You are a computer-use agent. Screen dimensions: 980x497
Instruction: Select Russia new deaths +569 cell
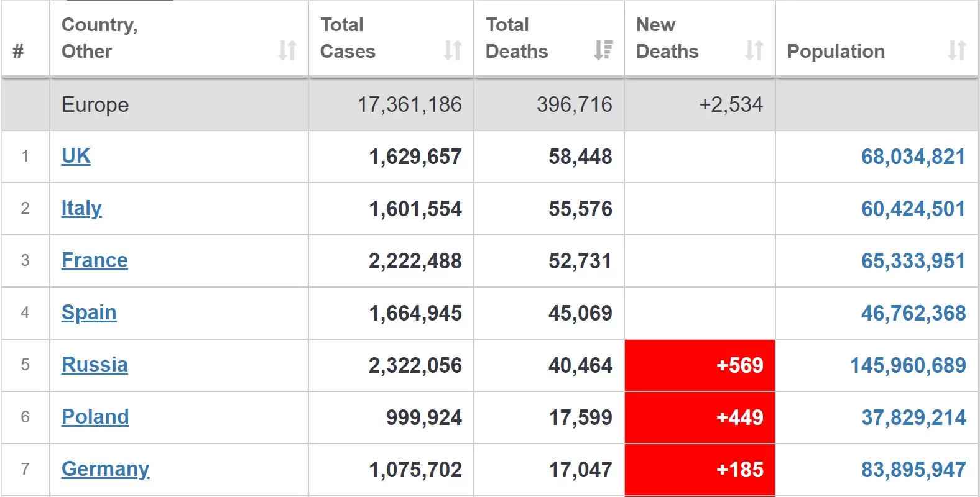point(700,365)
